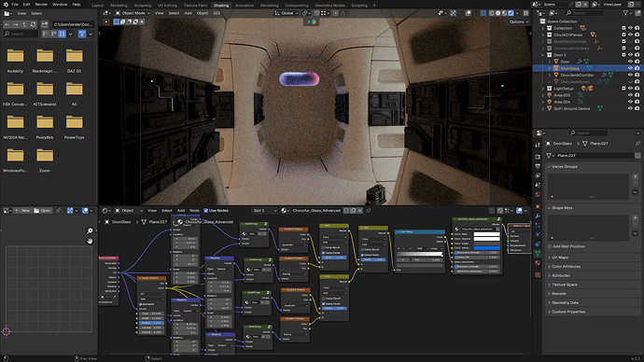Create new directory in file browser
Image resolution: width=644 pixels, height=362 pixels.
45,24
